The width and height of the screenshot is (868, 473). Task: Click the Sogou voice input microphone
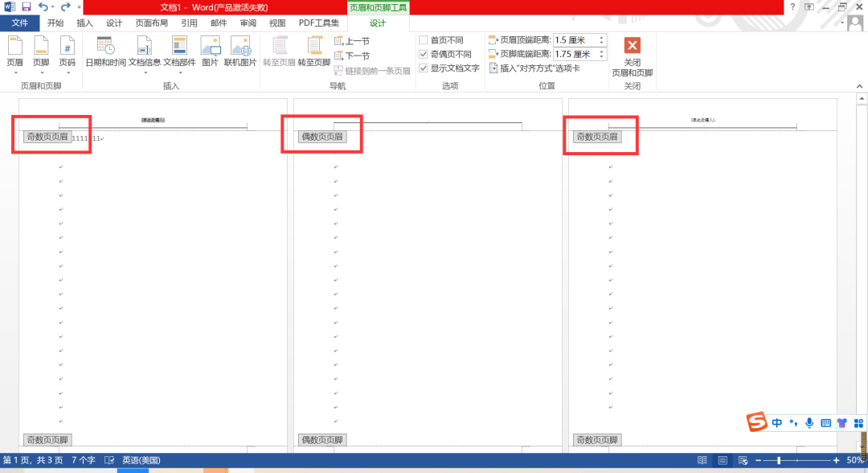click(809, 423)
